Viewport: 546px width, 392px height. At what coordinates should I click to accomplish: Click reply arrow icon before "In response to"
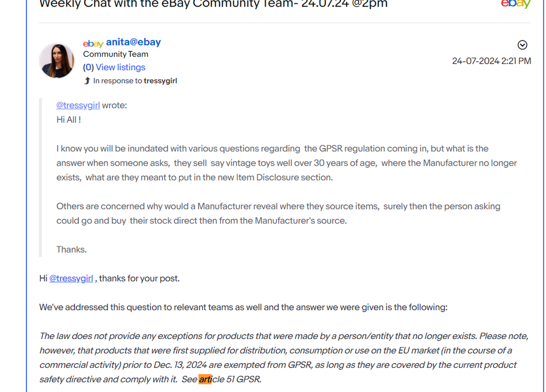(x=87, y=81)
